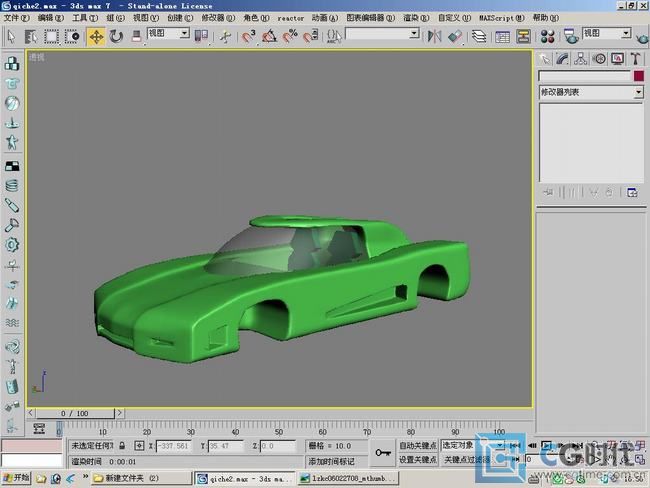Switch to the Utilities hammer tab
Screen dimensions: 650x488
(636, 59)
